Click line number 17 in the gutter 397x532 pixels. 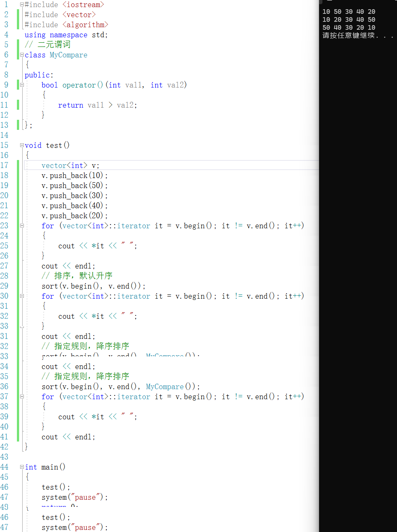(5, 165)
